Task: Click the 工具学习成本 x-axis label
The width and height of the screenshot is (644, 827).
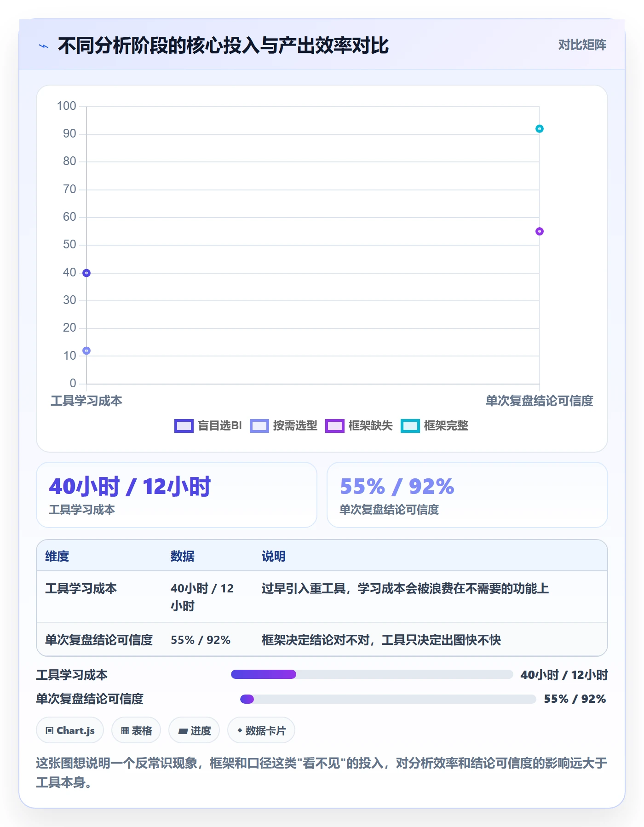Action: (x=86, y=401)
